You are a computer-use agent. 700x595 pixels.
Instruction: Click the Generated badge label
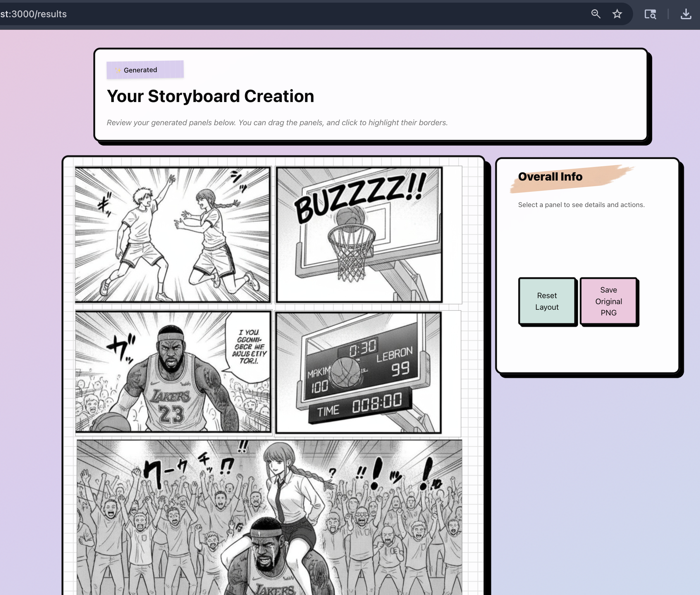tap(140, 70)
